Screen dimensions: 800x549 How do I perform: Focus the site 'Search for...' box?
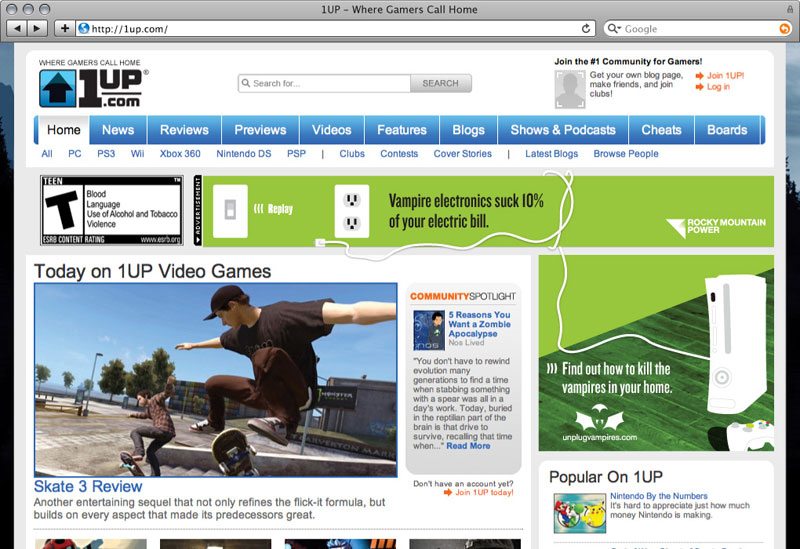[x=324, y=83]
